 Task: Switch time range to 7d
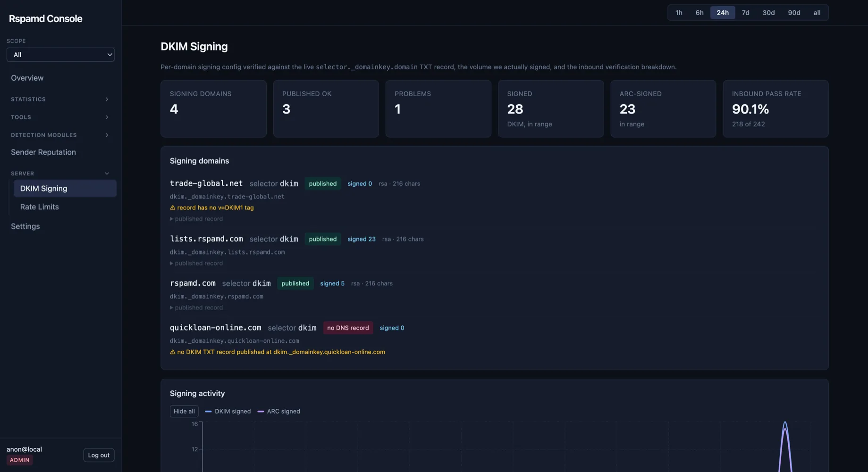(x=746, y=13)
